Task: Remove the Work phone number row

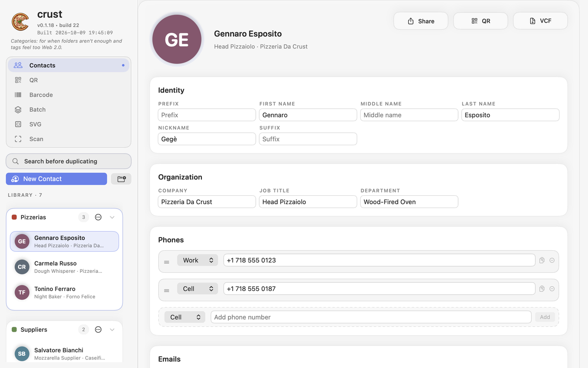Action: (x=552, y=261)
